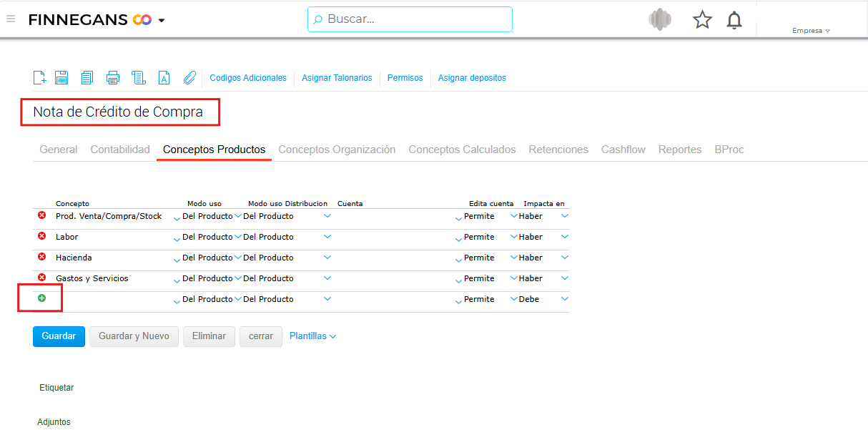Screen dimensions: 868x430
Task: Click the new document icon
Action: pyautogui.click(x=40, y=78)
